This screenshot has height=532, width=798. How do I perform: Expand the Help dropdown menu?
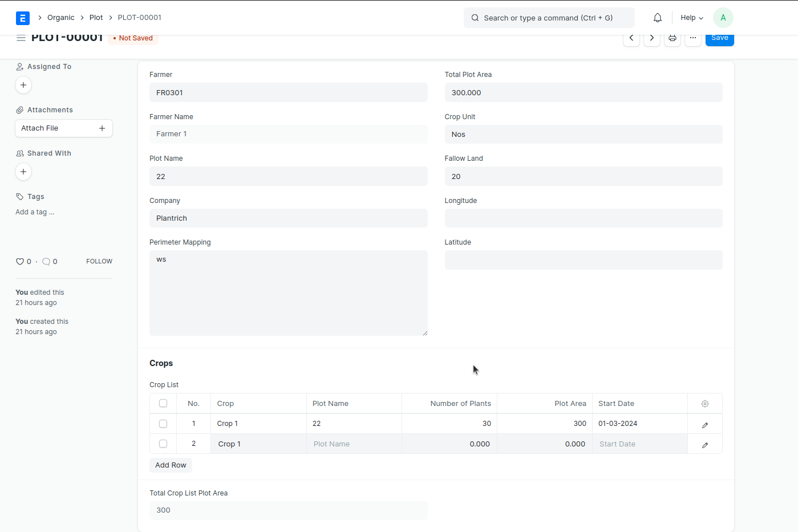pyautogui.click(x=691, y=18)
